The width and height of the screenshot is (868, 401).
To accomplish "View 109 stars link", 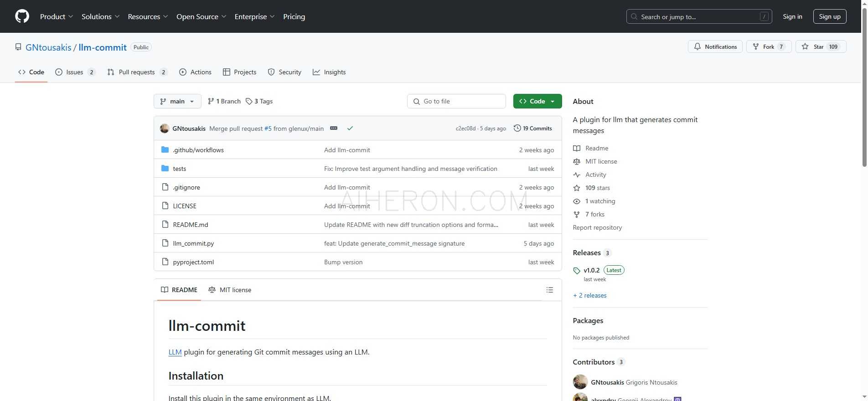I will [x=591, y=188].
